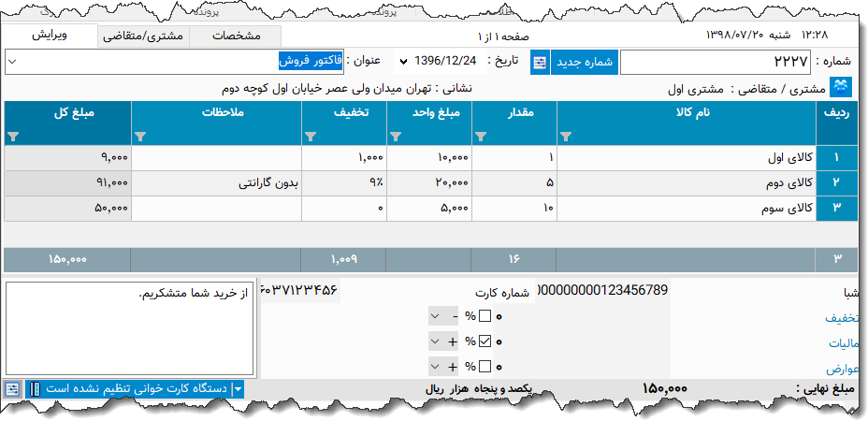Click the ۱,۰۰۰ discount cell for کالای اول
The image size is (868, 421).
[344, 158]
